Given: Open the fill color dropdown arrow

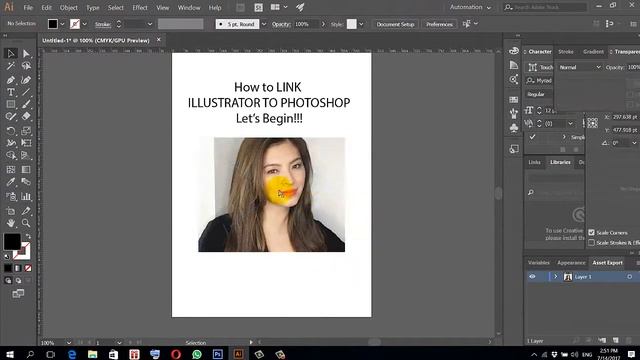Looking at the screenshot, I should coord(62,24).
